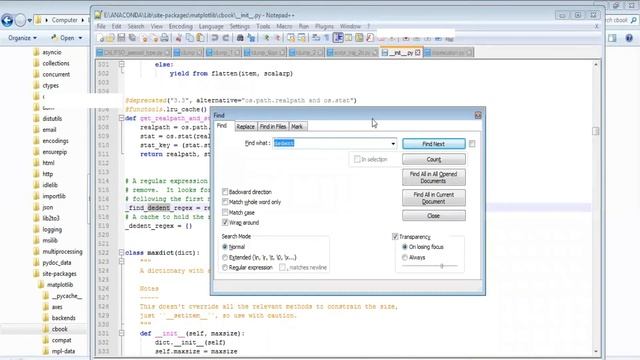Screen dimensions: 640x360
Task: Switch to the Find in Files tab
Action: pos(273,127)
